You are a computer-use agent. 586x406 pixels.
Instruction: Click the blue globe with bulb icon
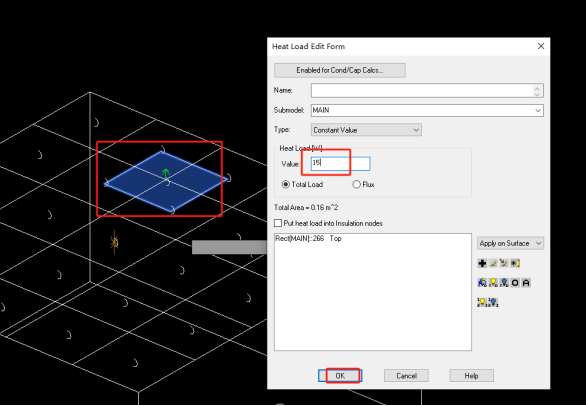482,283
